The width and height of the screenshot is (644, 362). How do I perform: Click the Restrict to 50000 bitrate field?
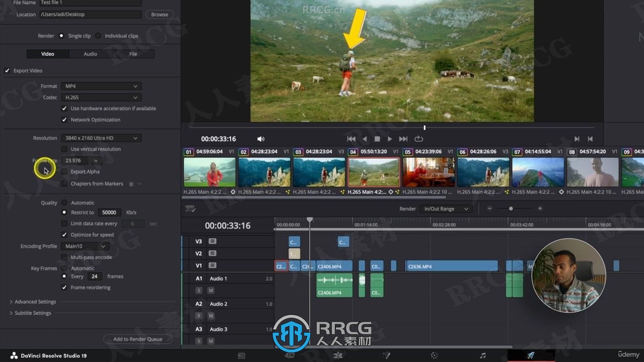(x=110, y=212)
